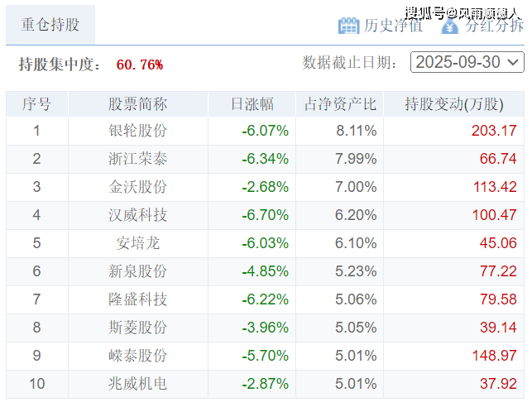This screenshot has width=532, height=407.
Task: Click the 日涨幅 column header
Action: (x=252, y=104)
